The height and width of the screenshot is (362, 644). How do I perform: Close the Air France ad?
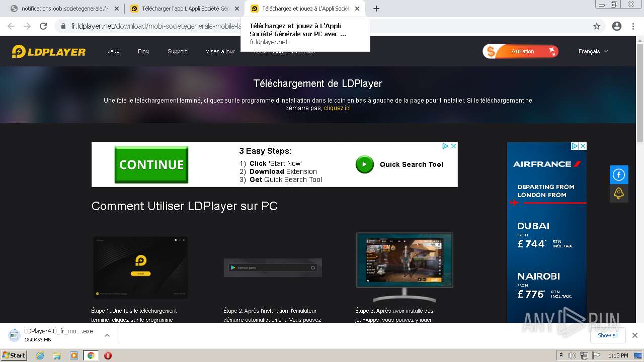click(583, 146)
